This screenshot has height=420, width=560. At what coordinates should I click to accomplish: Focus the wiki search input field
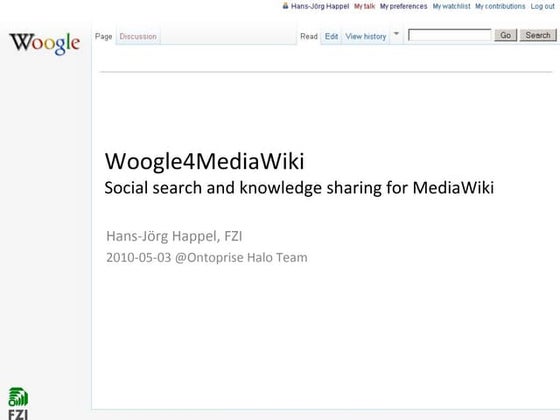pos(450,35)
